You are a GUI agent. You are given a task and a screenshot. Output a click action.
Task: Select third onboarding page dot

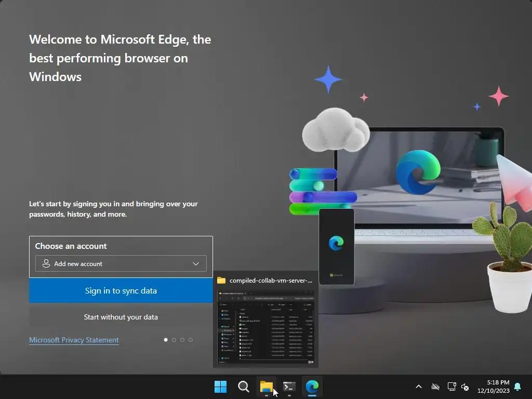[182, 340]
